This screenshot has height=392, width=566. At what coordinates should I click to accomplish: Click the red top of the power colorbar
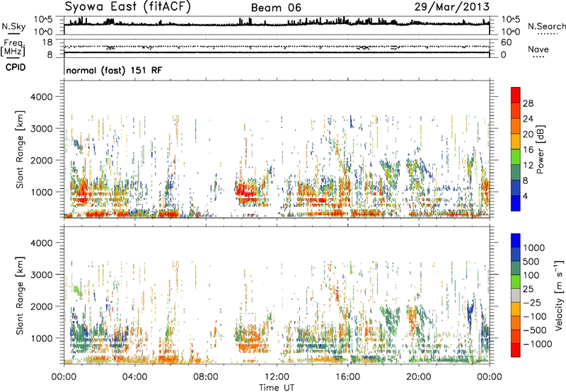(x=516, y=95)
